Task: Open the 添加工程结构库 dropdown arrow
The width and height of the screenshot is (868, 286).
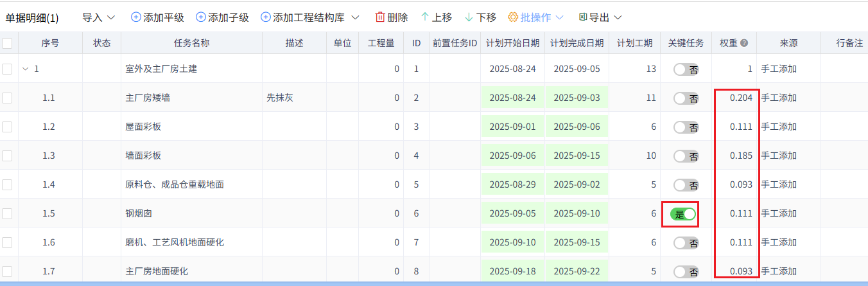Action: point(355,17)
